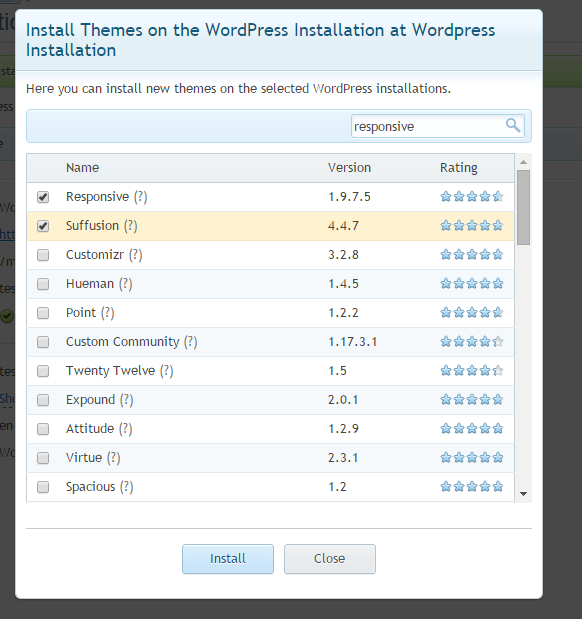The width and height of the screenshot is (582, 619).
Task: Click the Responsive theme name
Action: [98, 197]
